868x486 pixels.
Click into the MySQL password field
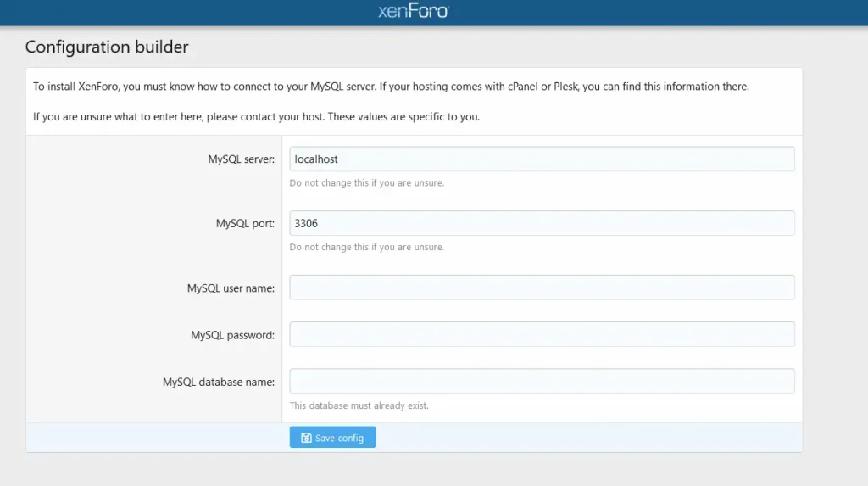(x=542, y=334)
